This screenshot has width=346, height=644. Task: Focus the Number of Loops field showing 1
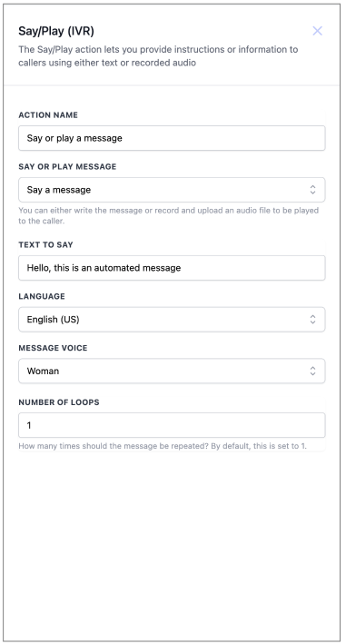[x=172, y=425]
